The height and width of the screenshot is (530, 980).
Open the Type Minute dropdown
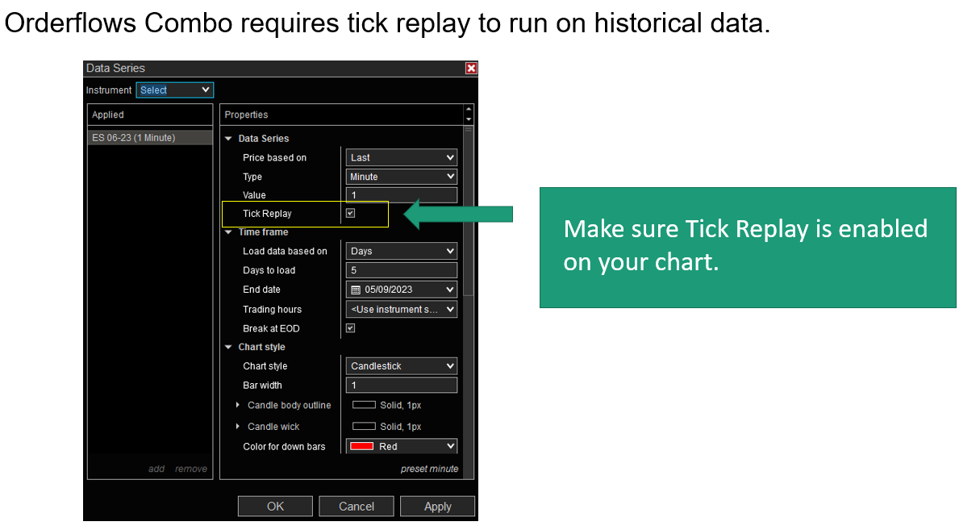pos(402,177)
